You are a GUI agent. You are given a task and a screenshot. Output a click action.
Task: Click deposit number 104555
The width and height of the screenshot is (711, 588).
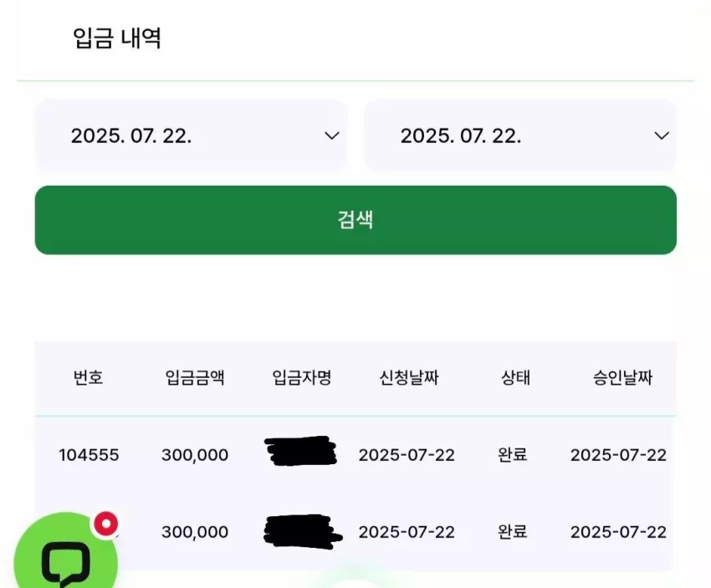point(89,455)
